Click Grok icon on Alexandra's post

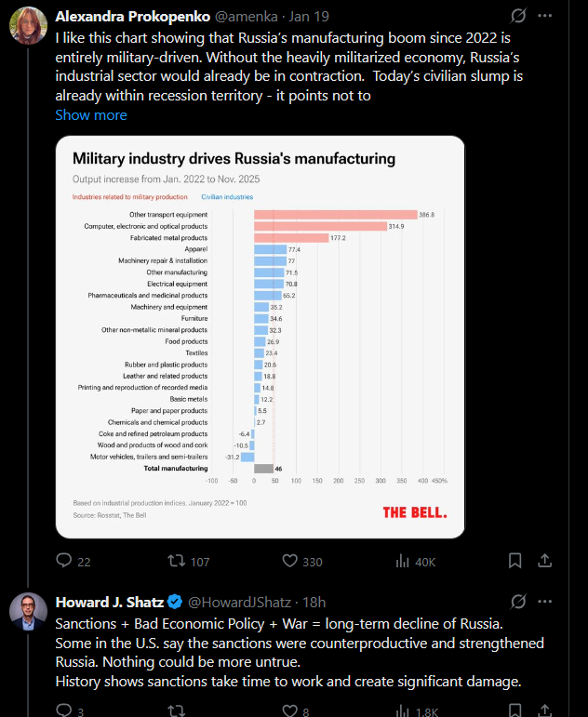(x=519, y=16)
